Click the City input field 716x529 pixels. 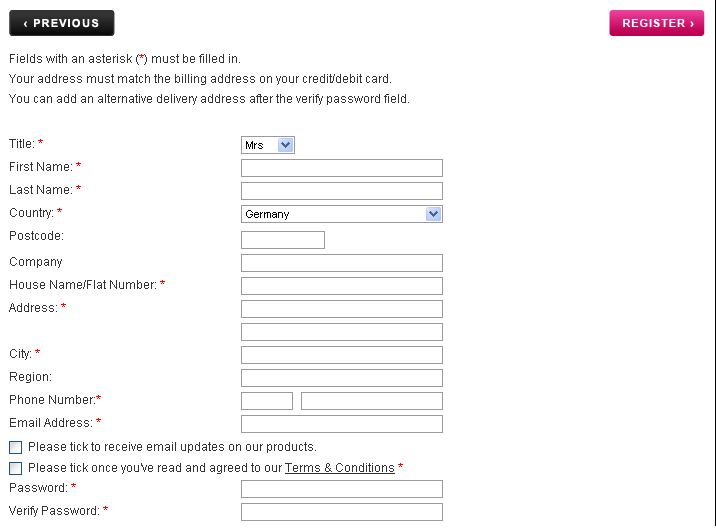(x=341, y=355)
